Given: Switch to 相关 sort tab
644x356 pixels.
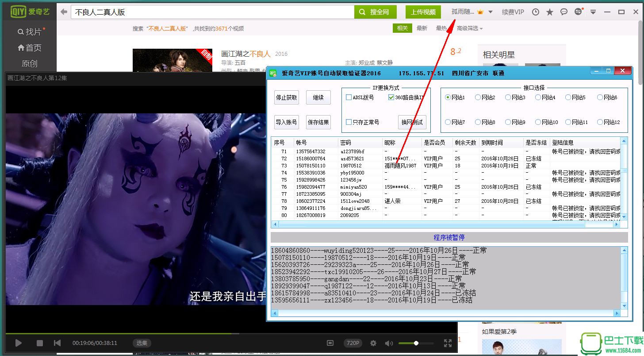Looking at the screenshot, I should tap(402, 28).
